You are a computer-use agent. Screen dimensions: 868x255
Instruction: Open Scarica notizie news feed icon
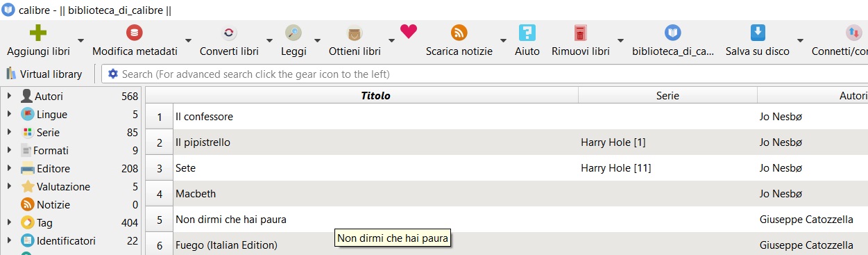pyautogui.click(x=459, y=33)
